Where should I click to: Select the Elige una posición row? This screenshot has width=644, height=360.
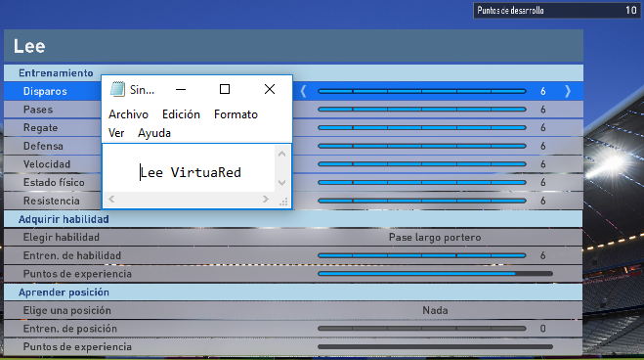[294, 310]
